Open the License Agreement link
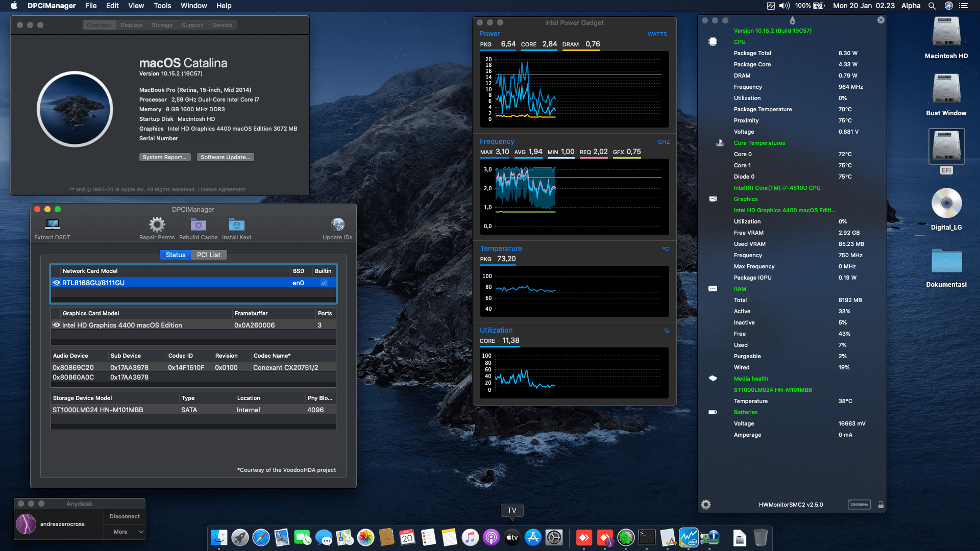Image resolution: width=980 pixels, height=551 pixels. (221, 189)
